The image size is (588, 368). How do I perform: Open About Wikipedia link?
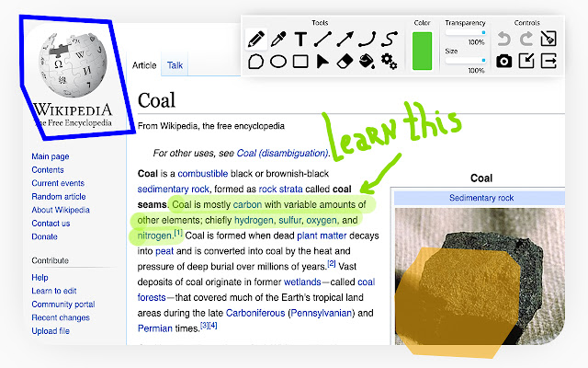pyautogui.click(x=61, y=210)
